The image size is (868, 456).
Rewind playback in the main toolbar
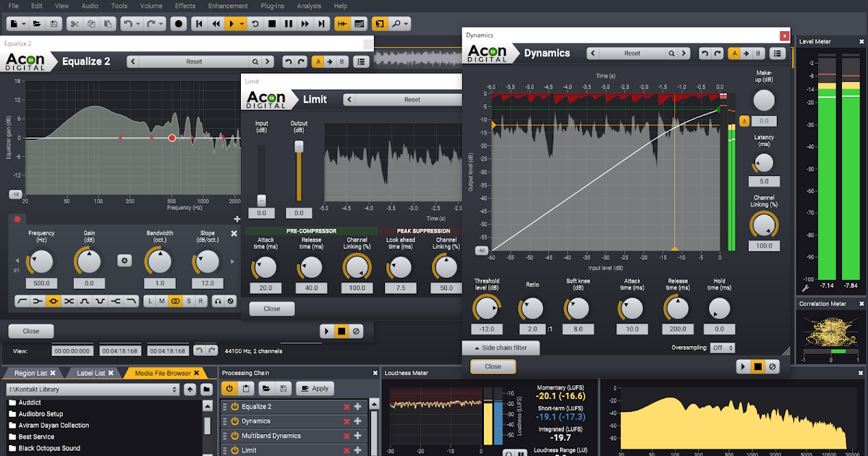click(216, 24)
